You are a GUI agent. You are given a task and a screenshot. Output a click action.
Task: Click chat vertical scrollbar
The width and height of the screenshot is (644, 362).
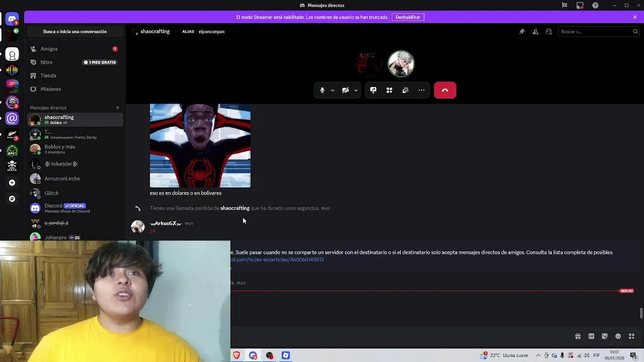[641, 313]
